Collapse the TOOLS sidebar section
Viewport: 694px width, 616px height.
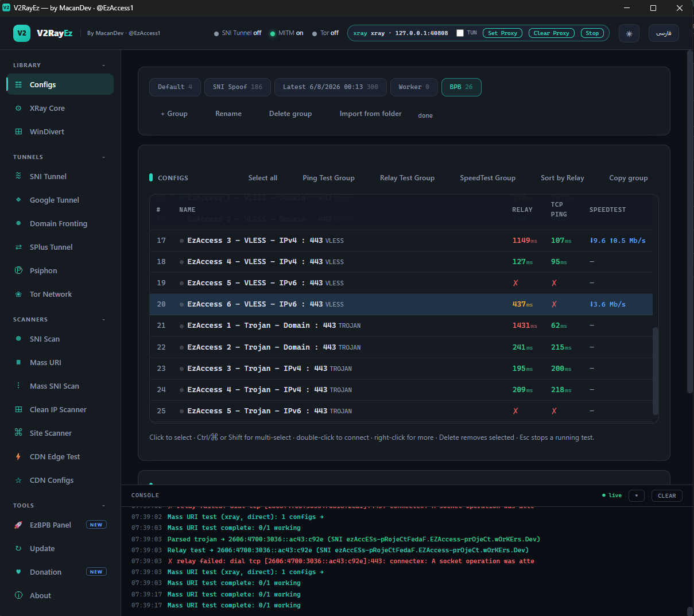[103, 506]
